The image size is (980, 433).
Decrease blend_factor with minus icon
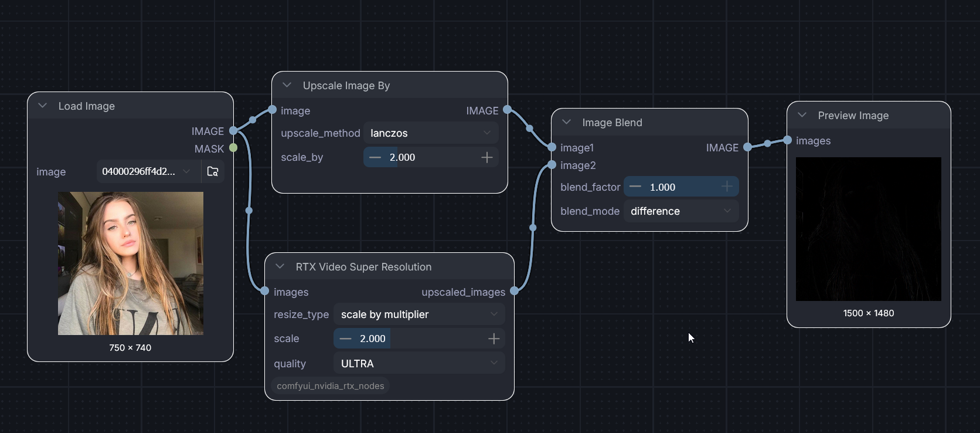point(635,187)
